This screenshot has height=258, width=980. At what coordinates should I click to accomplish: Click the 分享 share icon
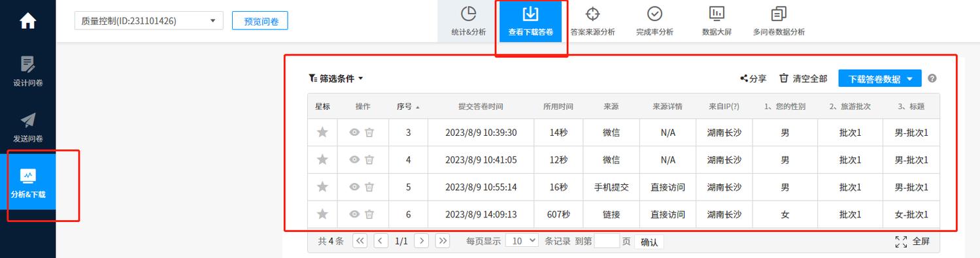[753, 78]
